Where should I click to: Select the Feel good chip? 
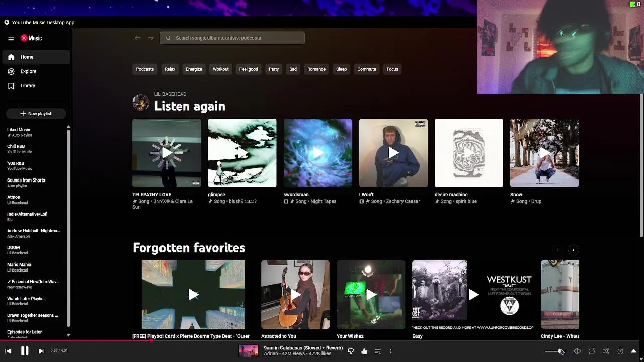[x=249, y=69]
